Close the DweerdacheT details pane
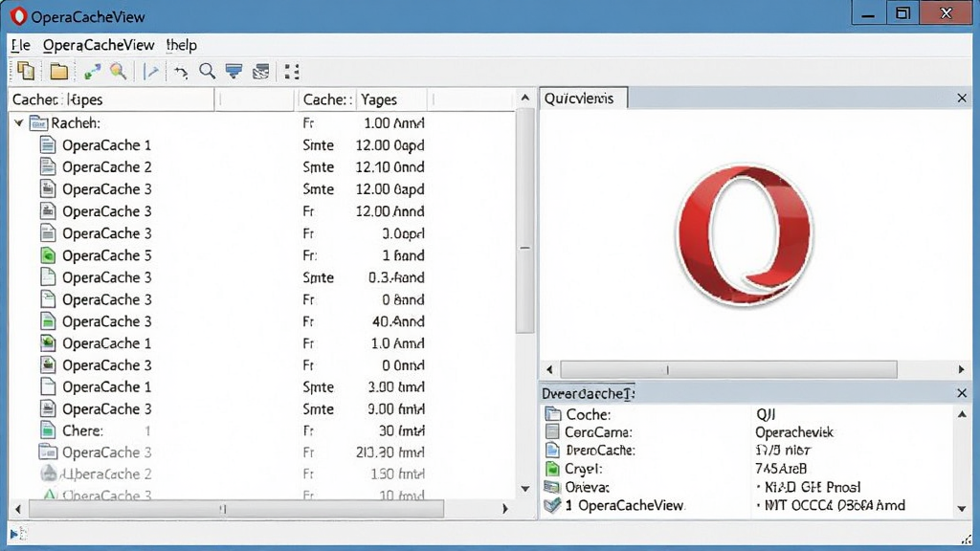This screenshot has width=980, height=551. point(962,393)
